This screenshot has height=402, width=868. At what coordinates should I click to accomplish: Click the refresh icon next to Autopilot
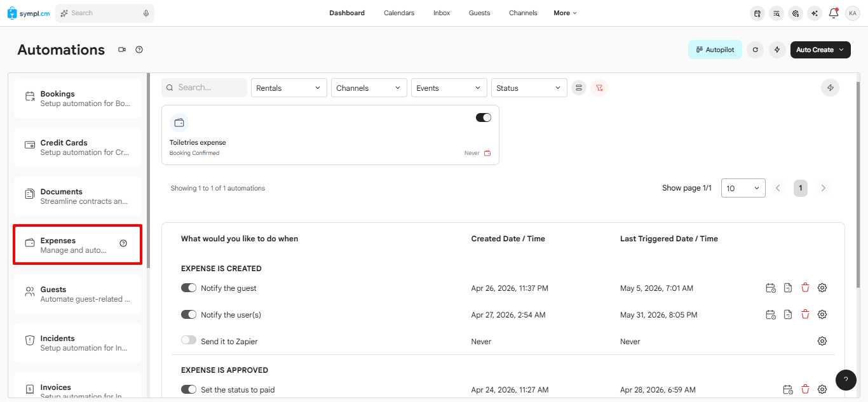[x=755, y=50]
